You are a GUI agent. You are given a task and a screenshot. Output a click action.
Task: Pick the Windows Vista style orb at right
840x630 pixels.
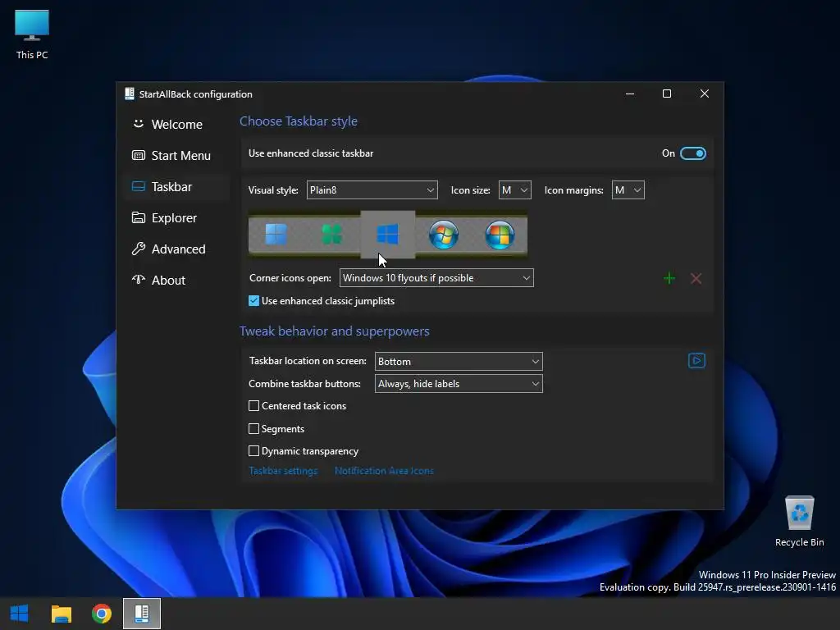pos(500,235)
